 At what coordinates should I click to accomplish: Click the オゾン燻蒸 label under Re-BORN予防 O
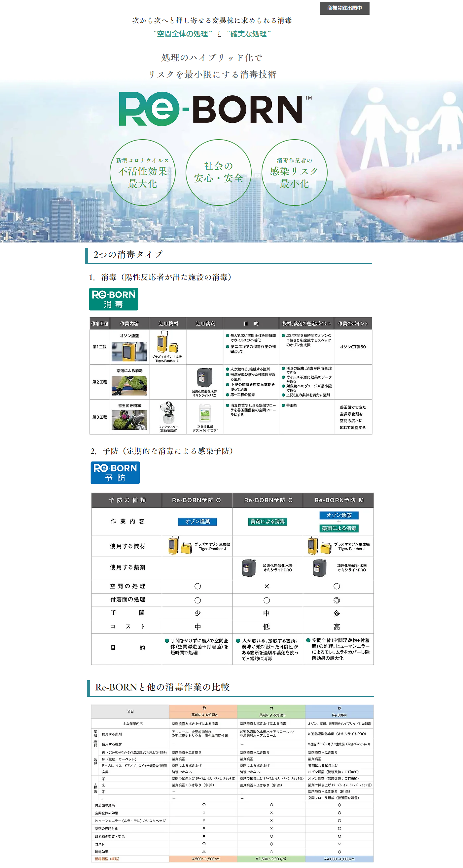[197, 522]
